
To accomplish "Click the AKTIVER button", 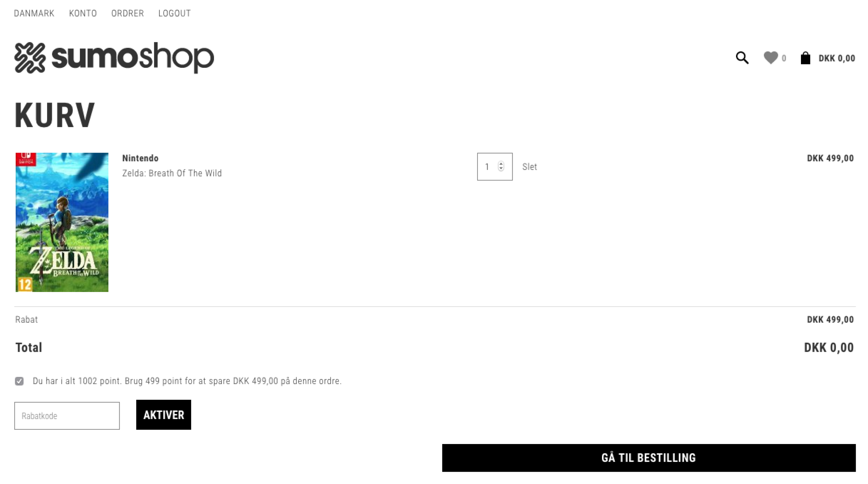I will click(163, 415).
